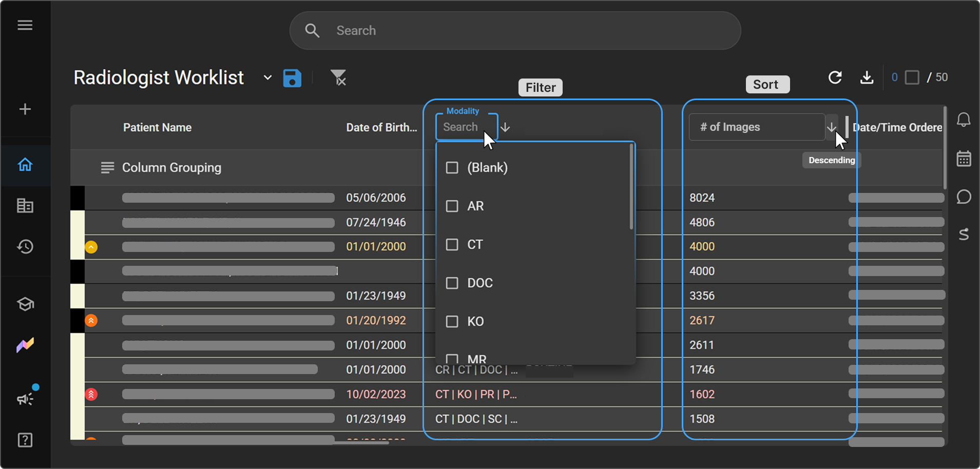Save the worklist with the floppy icon

292,78
